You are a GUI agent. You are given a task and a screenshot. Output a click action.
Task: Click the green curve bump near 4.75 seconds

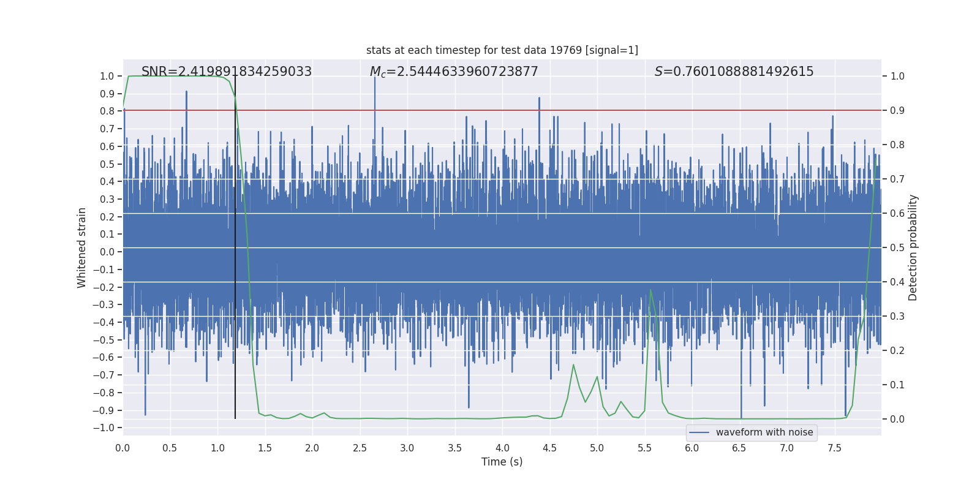pos(573,365)
